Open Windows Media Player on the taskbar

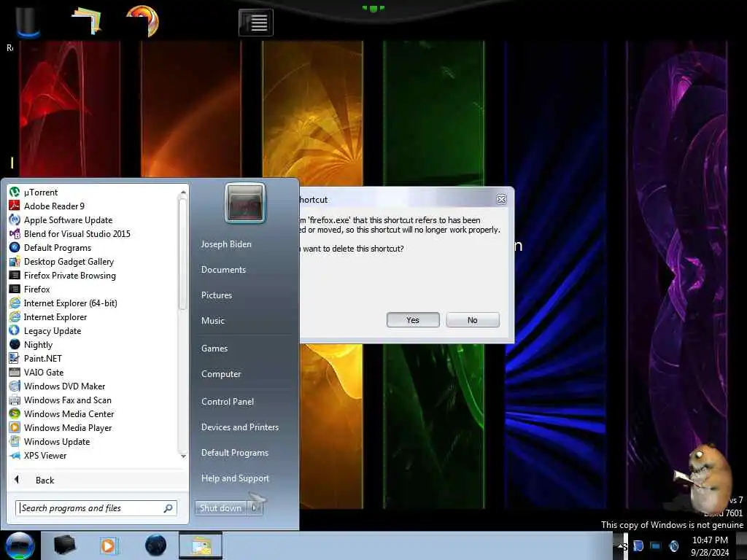109,545
